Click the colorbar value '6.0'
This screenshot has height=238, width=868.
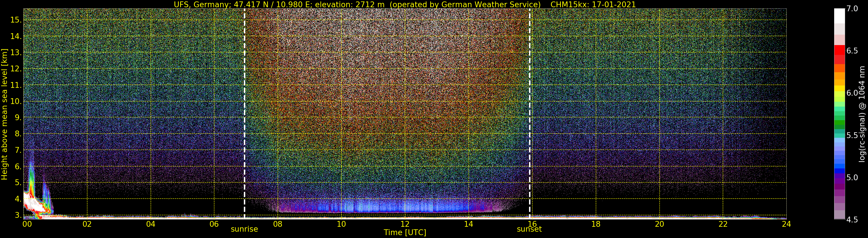(x=852, y=93)
